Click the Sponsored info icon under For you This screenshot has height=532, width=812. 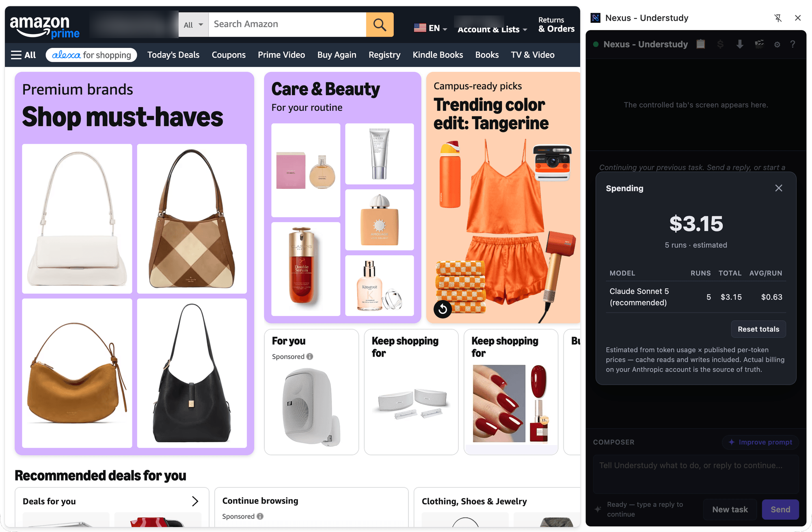310,357
